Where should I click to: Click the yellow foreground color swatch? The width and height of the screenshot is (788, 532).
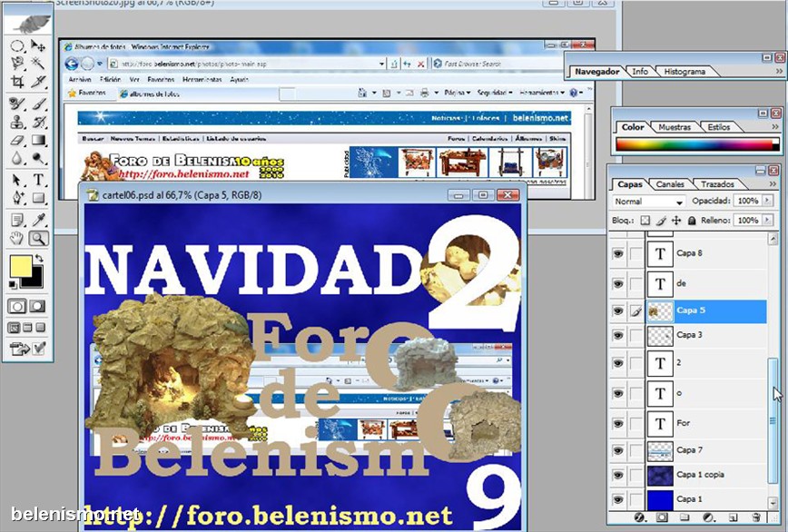pyautogui.click(x=17, y=266)
